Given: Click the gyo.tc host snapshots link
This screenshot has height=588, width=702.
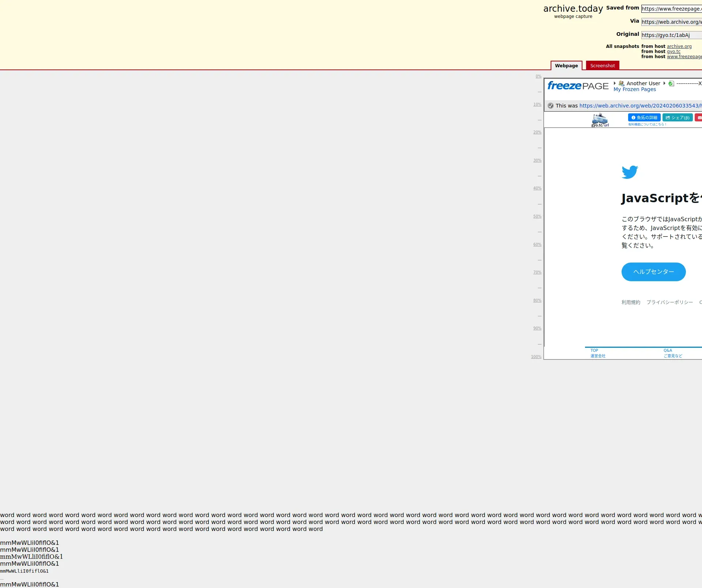Looking at the screenshot, I should [673, 52].
